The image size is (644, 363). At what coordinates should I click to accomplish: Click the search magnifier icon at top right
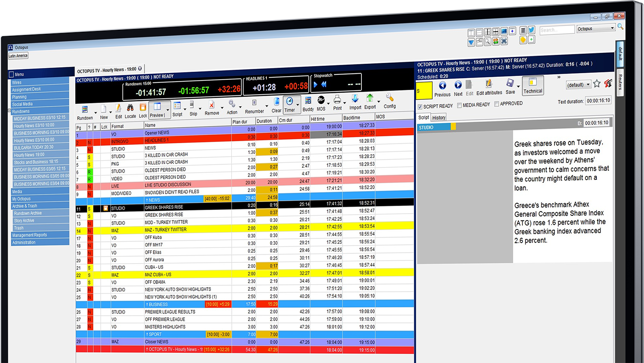pyautogui.click(x=621, y=27)
